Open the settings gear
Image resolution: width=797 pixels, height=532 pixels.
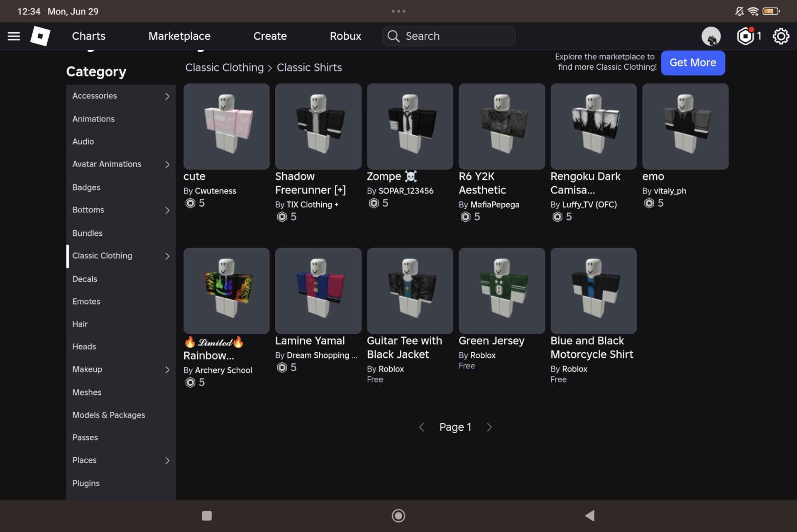pyautogui.click(x=781, y=36)
